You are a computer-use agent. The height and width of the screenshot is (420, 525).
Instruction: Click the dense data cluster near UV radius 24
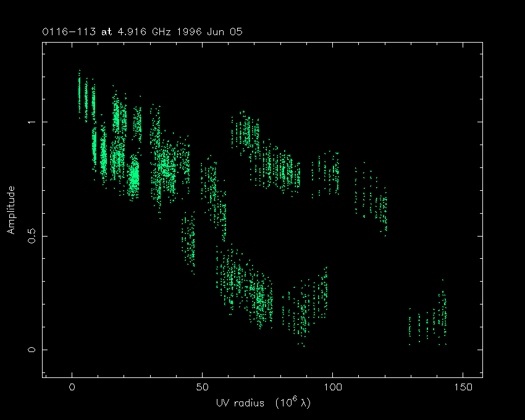point(134,176)
